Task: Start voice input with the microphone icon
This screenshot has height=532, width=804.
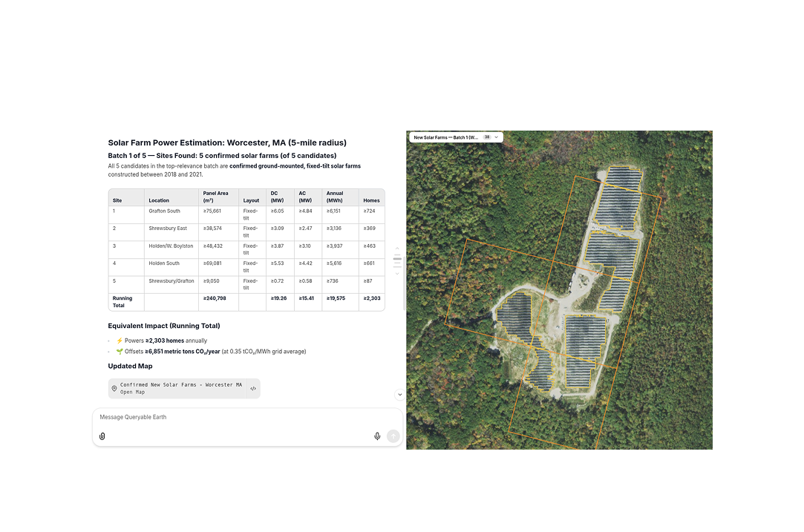Action: pyautogui.click(x=377, y=436)
